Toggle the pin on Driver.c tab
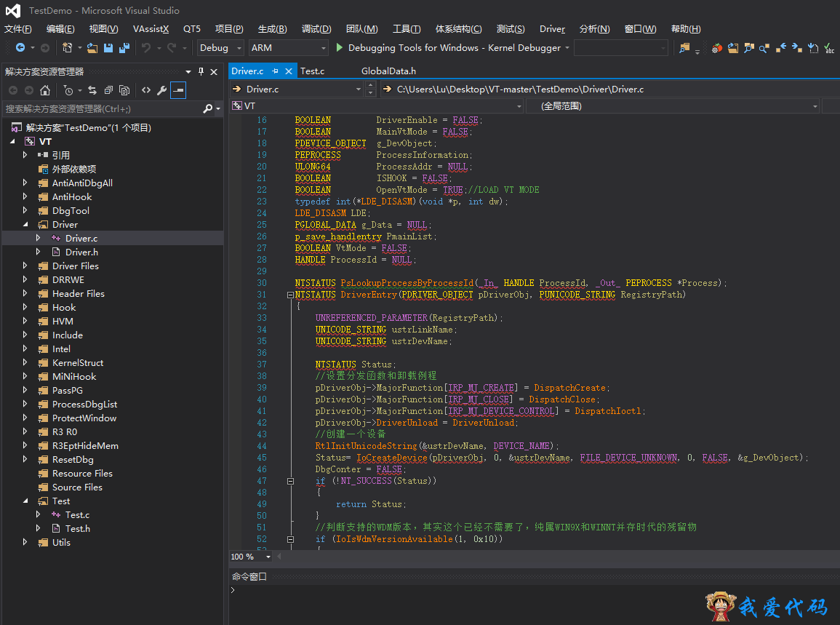The width and height of the screenshot is (840, 625). point(276,71)
